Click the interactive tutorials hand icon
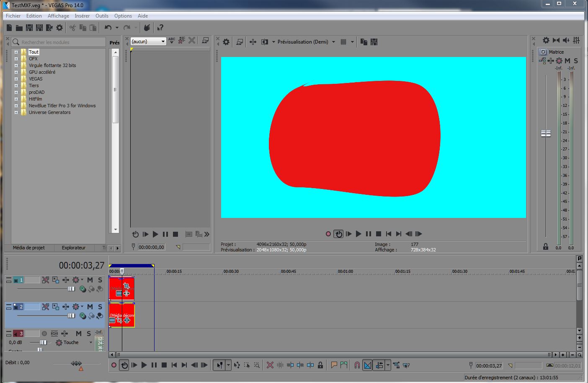The width and height of the screenshot is (588, 383). coord(147,28)
